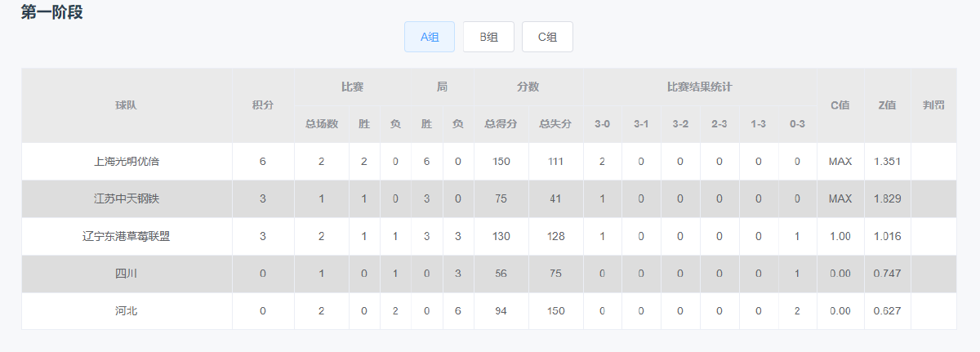The width and height of the screenshot is (980, 352).
Task: Switch to the A组 tab
Action: click(x=430, y=37)
